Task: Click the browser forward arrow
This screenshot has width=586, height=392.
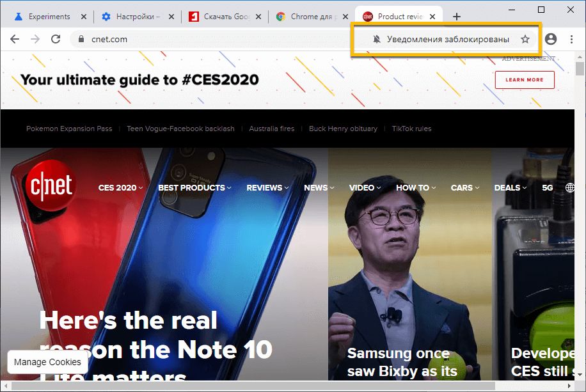Action: [x=35, y=39]
